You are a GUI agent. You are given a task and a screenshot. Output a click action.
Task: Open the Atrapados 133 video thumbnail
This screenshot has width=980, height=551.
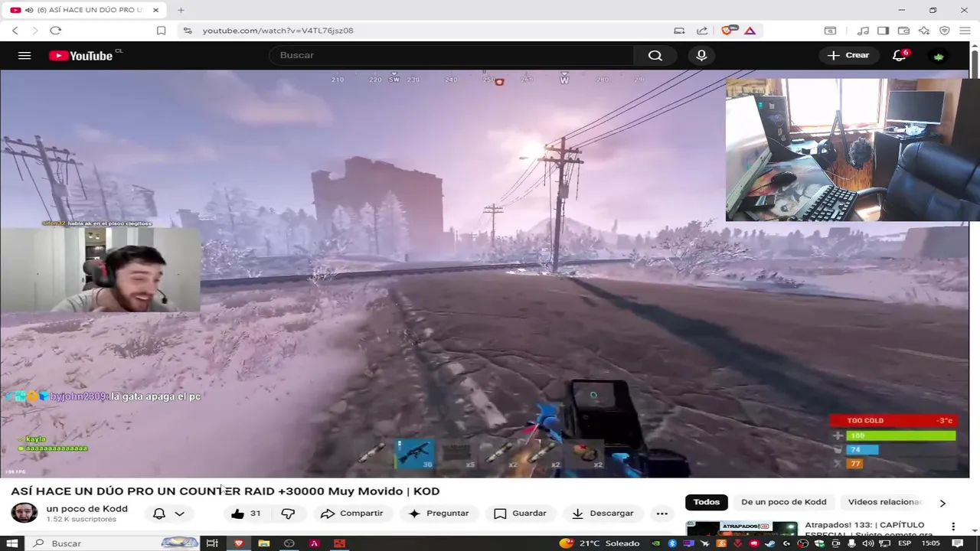(x=741, y=529)
